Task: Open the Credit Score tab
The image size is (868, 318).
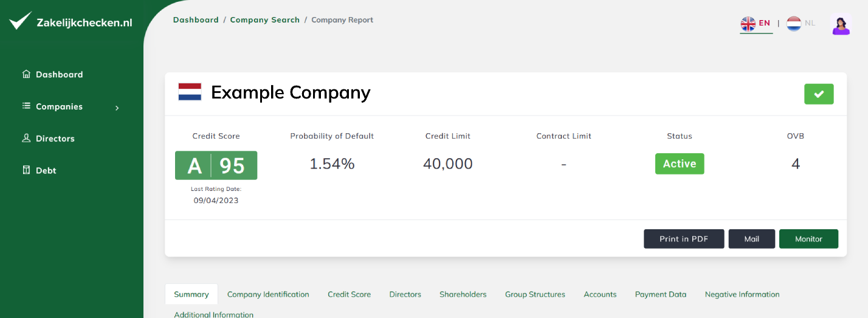Action: (349, 294)
